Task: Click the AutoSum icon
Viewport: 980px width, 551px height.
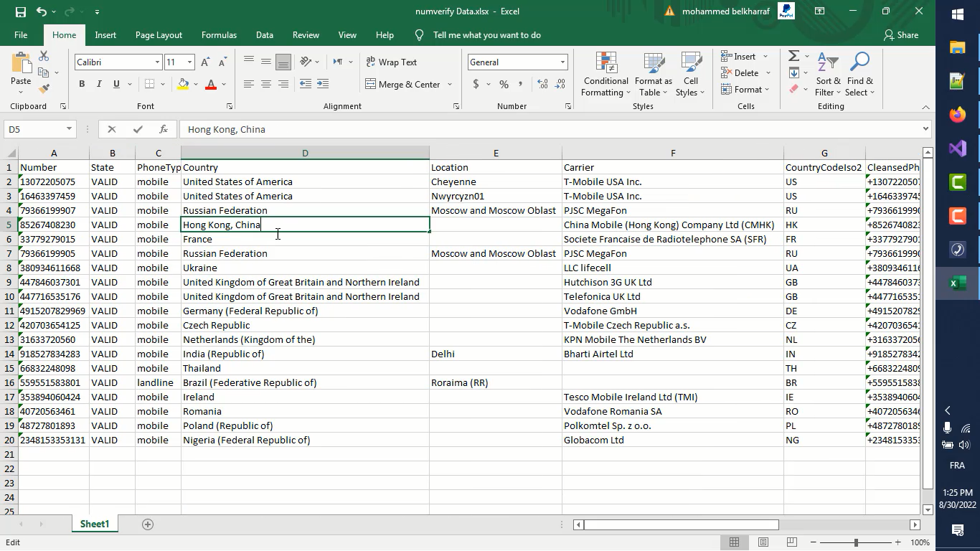Action: (x=795, y=56)
